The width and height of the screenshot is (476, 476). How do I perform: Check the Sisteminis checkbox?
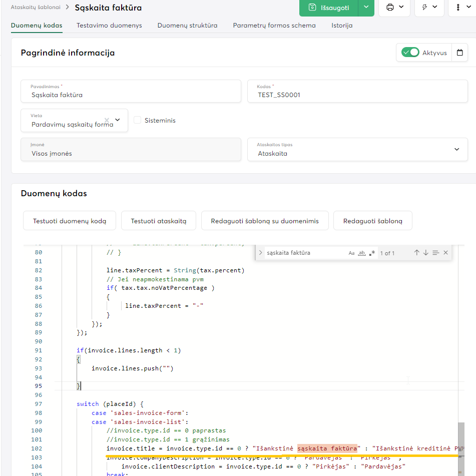138,120
